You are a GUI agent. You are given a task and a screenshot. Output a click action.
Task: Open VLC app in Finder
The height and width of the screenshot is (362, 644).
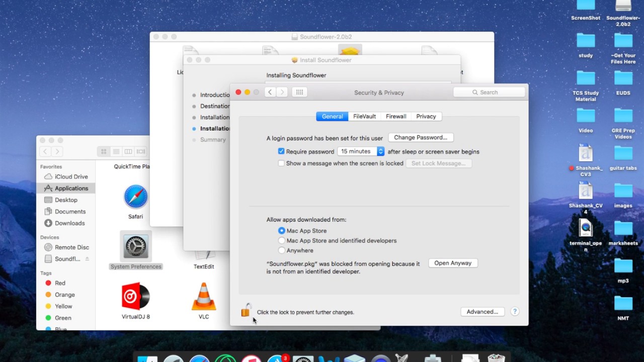pyautogui.click(x=204, y=297)
